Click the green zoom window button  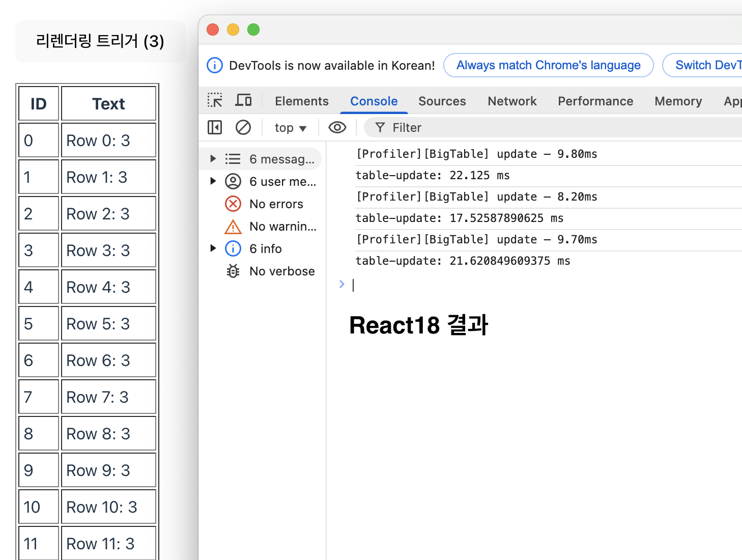point(253,30)
